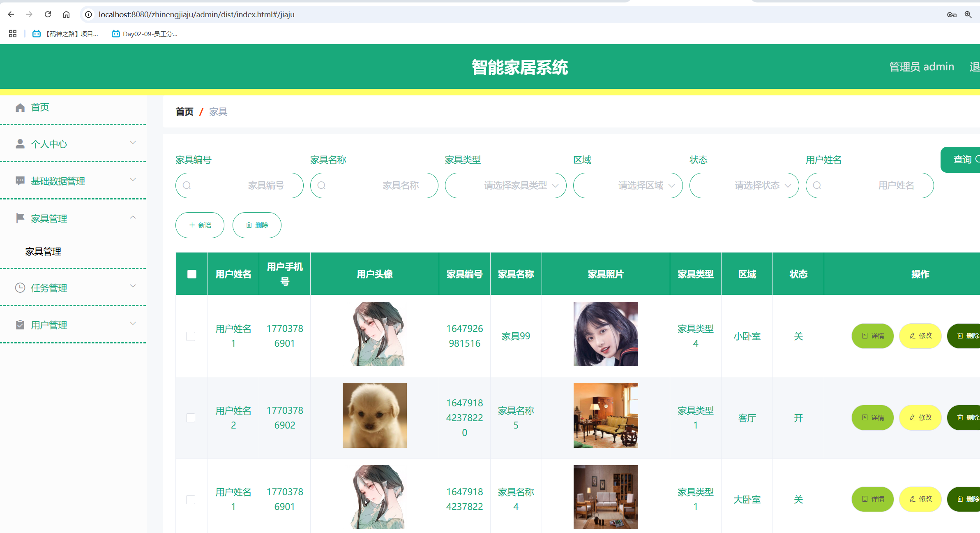Click the 家具编号 search input field
980x533 pixels.
pos(240,185)
